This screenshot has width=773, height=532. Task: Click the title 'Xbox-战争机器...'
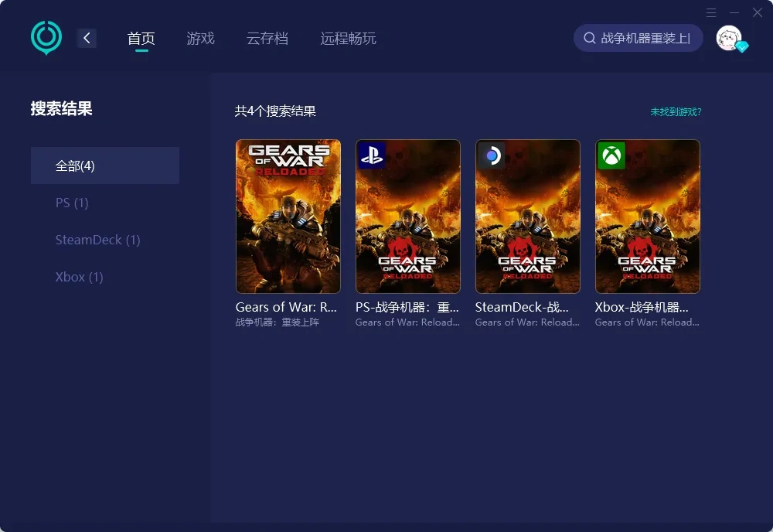(642, 307)
